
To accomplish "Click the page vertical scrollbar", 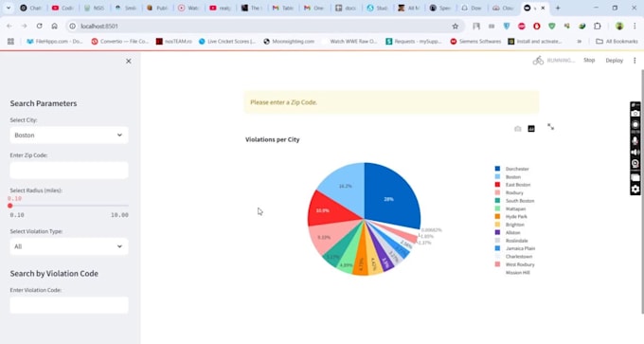I will tap(641, 191).
